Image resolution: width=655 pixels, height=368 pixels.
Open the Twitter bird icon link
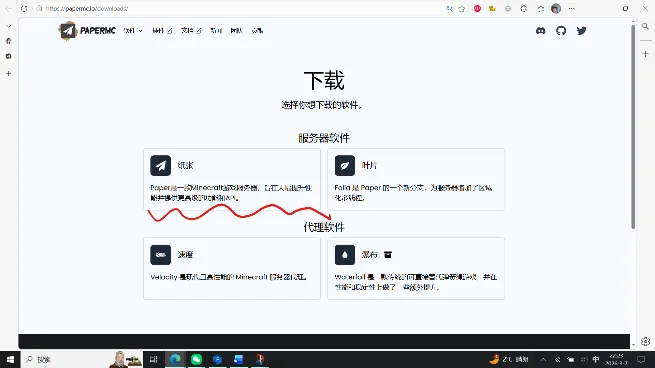pyautogui.click(x=581, y=30)
